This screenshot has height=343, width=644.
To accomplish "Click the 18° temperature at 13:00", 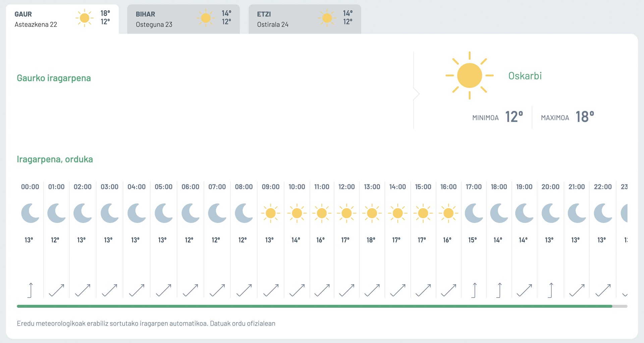I will pyautogui.click(x=371, y=240).
